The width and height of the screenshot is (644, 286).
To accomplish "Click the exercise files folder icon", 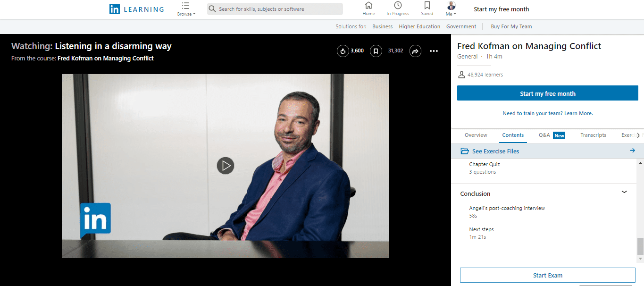I will point(464,151).
